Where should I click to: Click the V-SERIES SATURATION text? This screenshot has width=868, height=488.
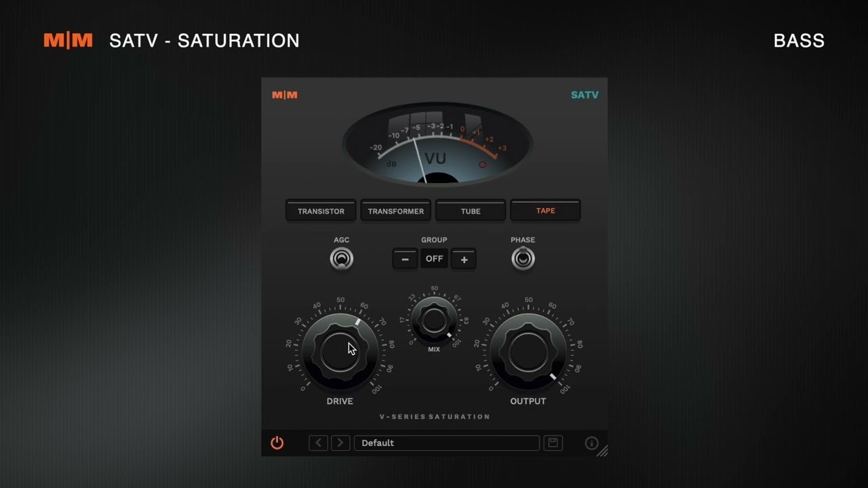(x=435, y=417)
